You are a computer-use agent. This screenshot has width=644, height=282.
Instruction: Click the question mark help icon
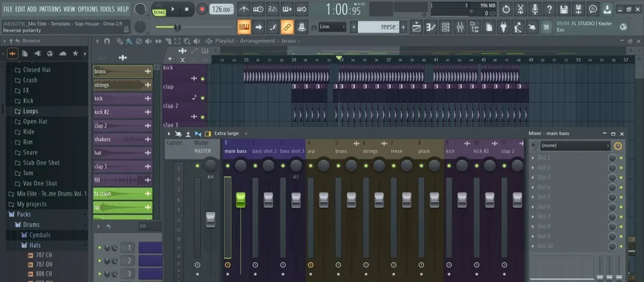[x=550, y=9]
